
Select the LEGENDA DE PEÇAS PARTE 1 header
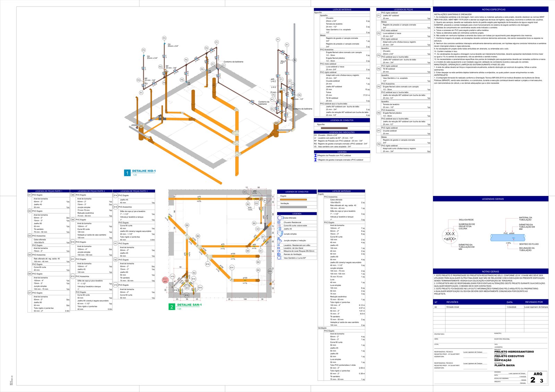[49, 191]
